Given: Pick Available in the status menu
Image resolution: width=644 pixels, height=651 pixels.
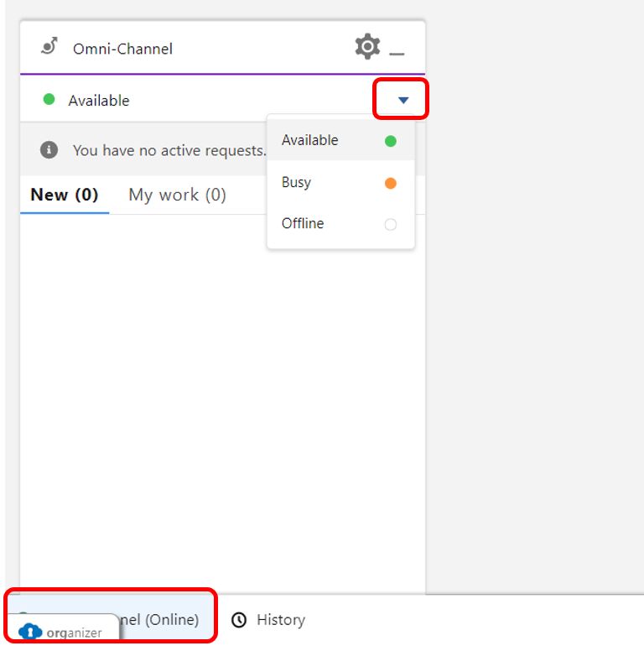Looking at the screenshot, I should tap(310, 140).
